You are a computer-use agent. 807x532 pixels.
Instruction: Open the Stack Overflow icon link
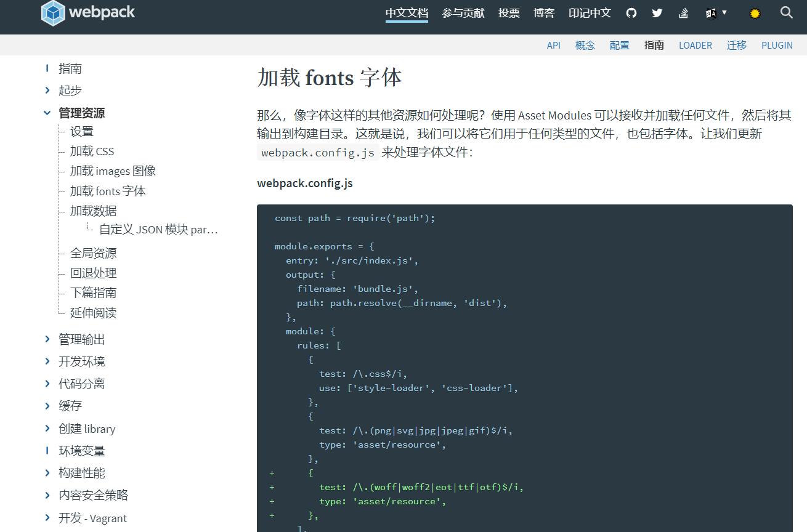point(683,13)
